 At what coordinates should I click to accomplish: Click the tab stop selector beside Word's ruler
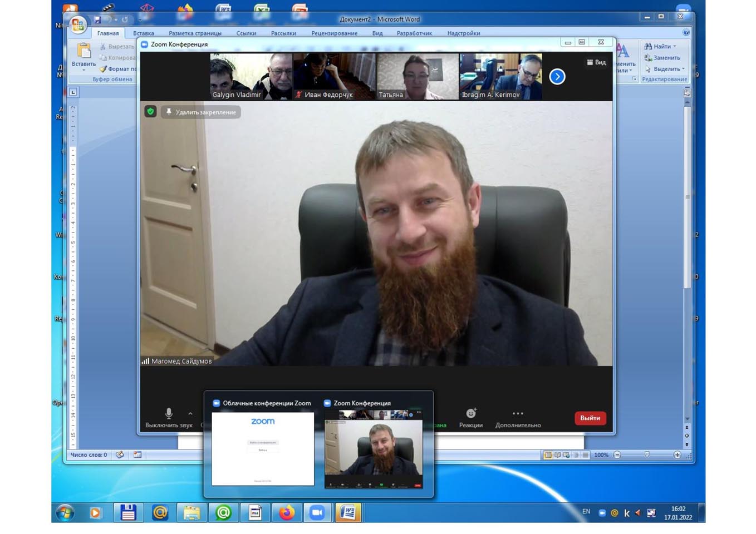tap(73, 92)
